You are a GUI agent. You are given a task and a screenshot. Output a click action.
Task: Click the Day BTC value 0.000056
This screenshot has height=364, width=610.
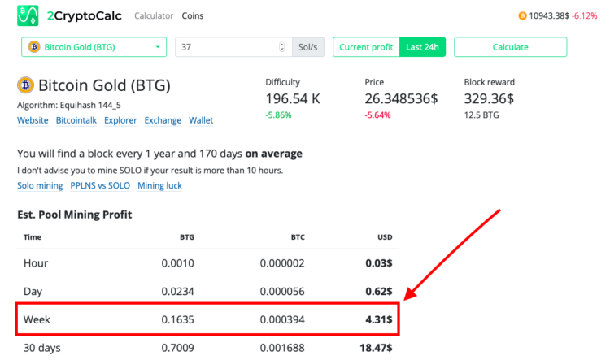coord(282,292)
